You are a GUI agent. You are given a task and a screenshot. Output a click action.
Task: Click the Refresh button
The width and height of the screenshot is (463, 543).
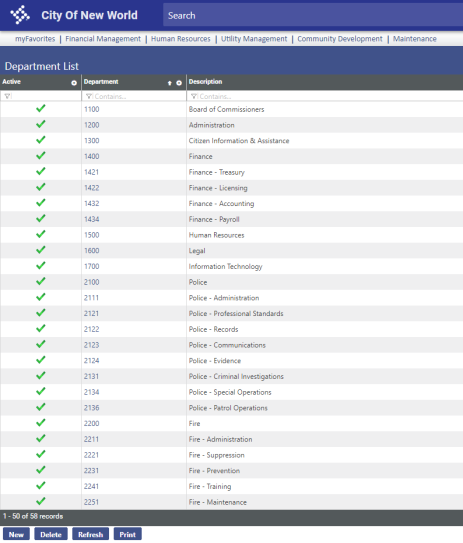coord(90,534)
